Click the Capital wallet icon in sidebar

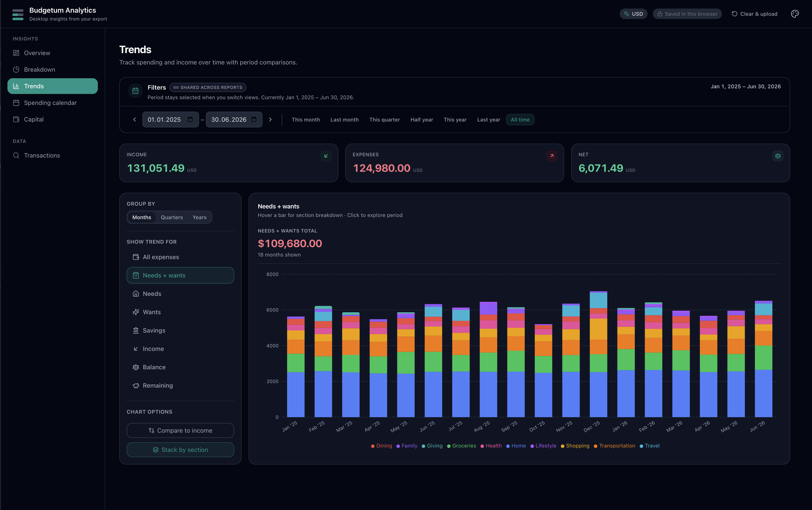pyautogui.click(x=16, y=119)
